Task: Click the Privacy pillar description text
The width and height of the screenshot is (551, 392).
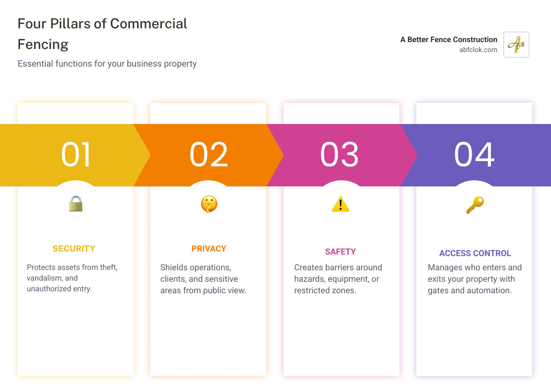Action: tap(203, 279)
